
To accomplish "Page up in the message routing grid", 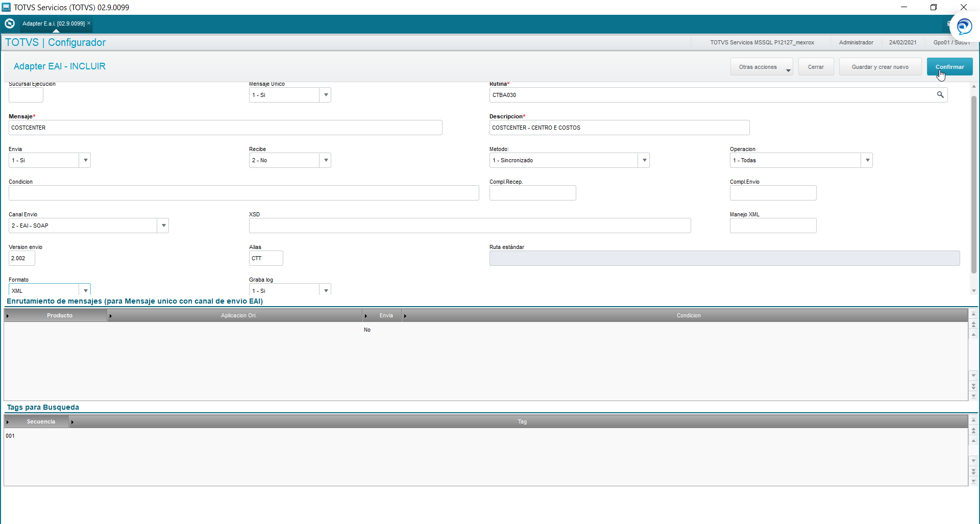I will [973, 325].
